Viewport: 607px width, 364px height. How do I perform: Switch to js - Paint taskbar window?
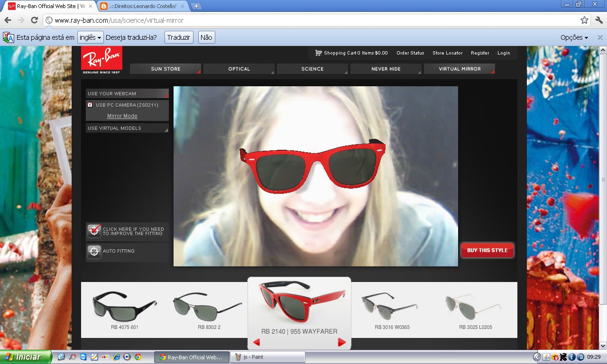(267, 357)
